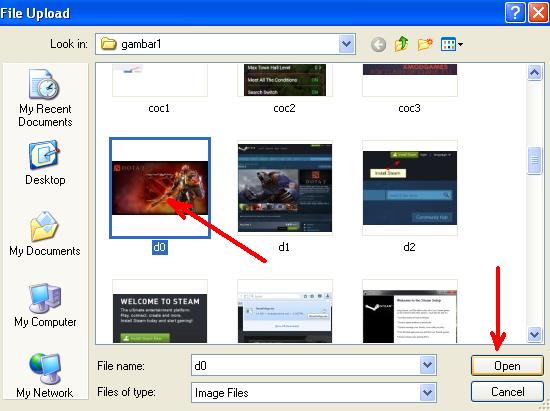Open My Computer location

45,305
